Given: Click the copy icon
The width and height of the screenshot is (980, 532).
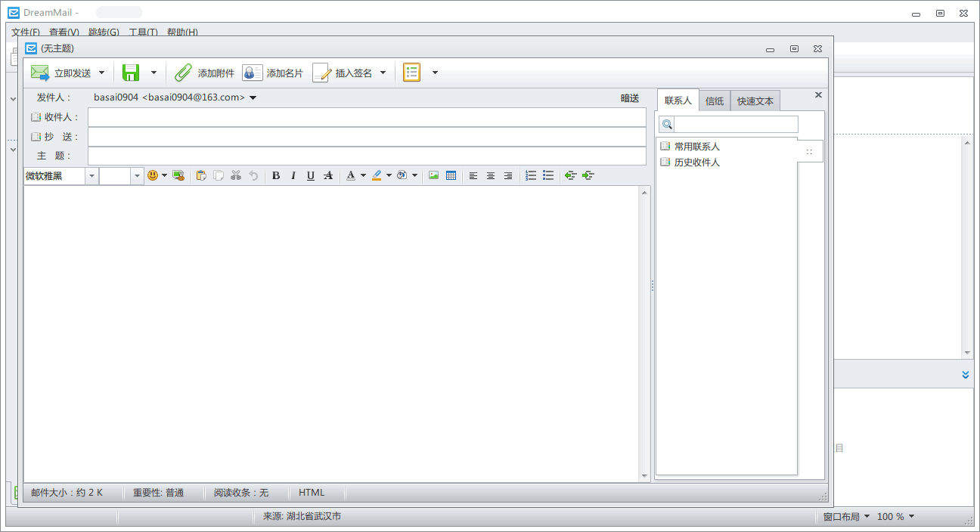Looking at the screenshot, I should click(219, 175).
